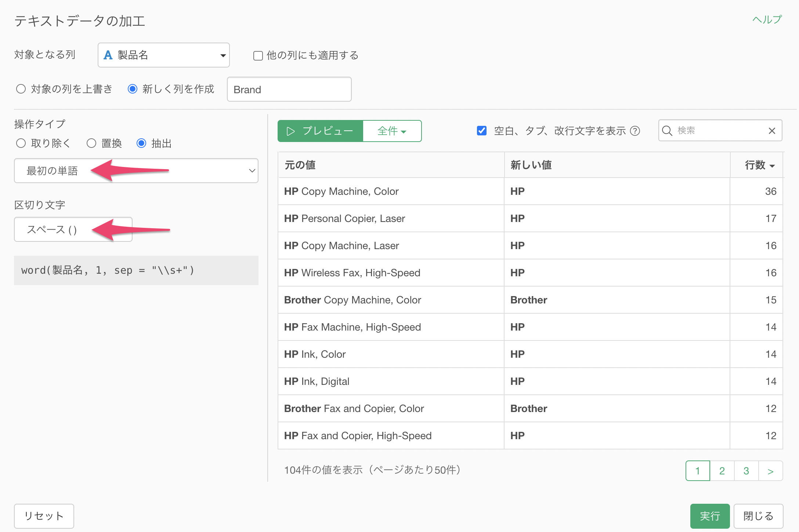The width and height of the screenshot is (799, 532).
Task: Click the 閉じる close button
Action: 758,516
